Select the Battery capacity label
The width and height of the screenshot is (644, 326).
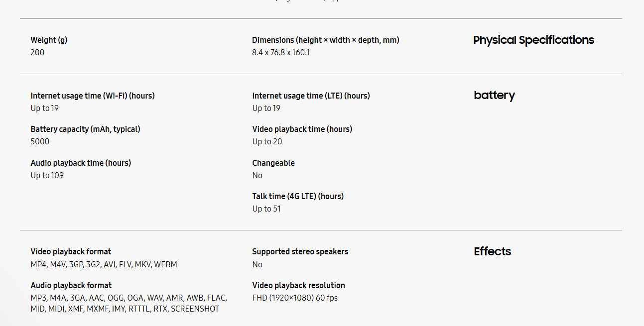click(85, 129)
